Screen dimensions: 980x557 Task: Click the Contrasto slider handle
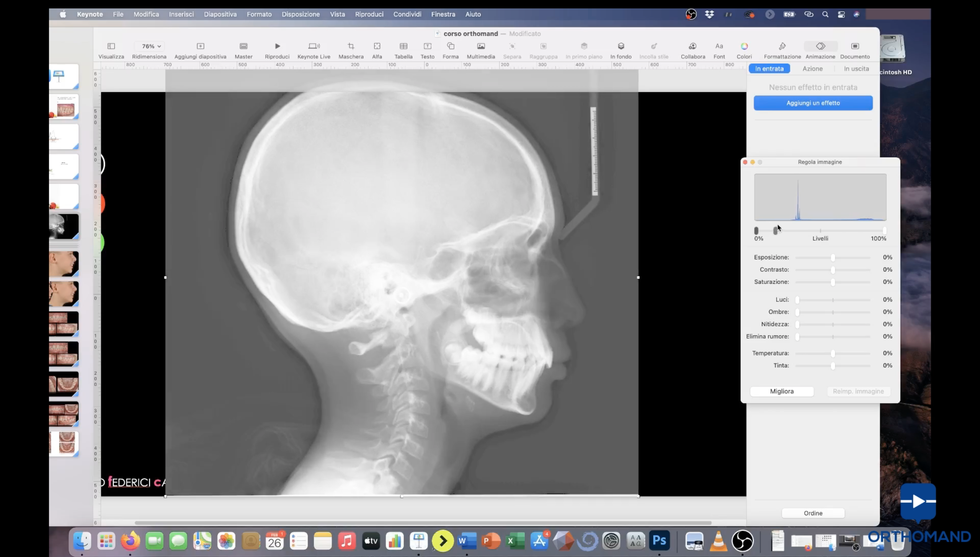833,270
